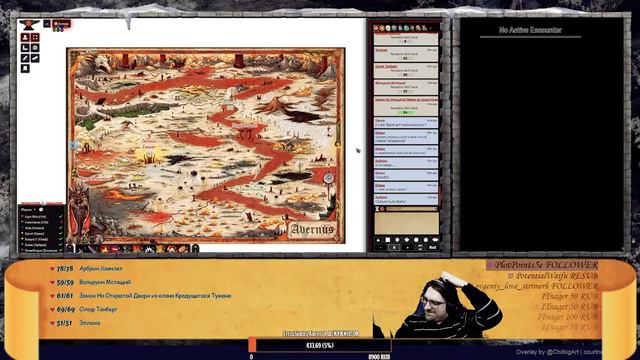Open the fifth sidebar tab icon

400,28
